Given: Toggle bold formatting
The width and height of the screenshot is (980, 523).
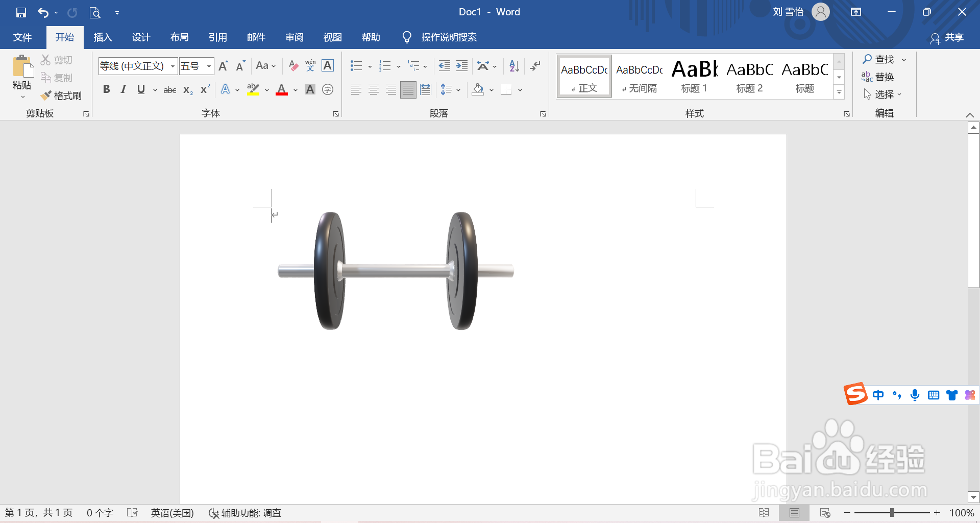Looking at the screenshot, I should click(x=106, y=89).
